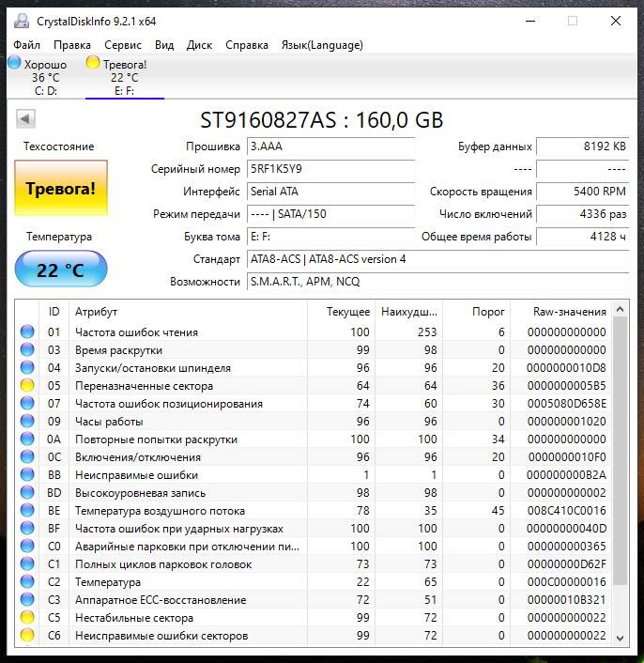Select raw value 008C410C0016 in BE row
The width and height of the screenshot is (644, 663).
coord(566,510)
